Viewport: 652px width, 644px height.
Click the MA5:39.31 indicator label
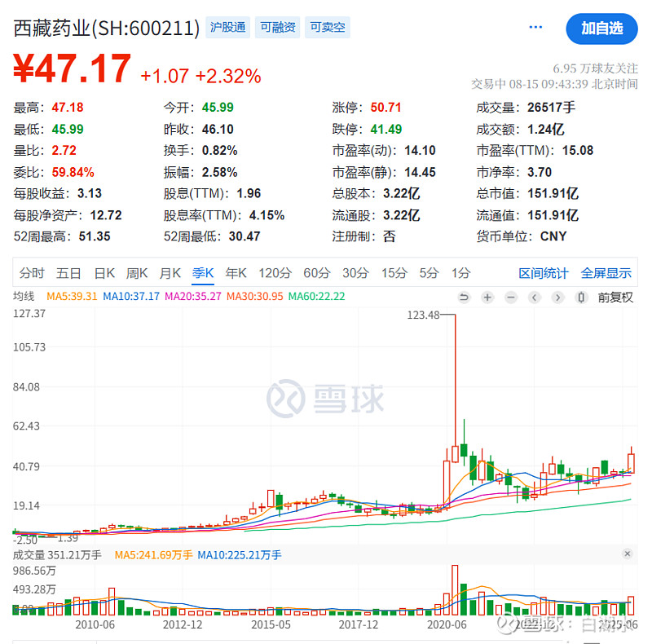[x=72, y=296]
